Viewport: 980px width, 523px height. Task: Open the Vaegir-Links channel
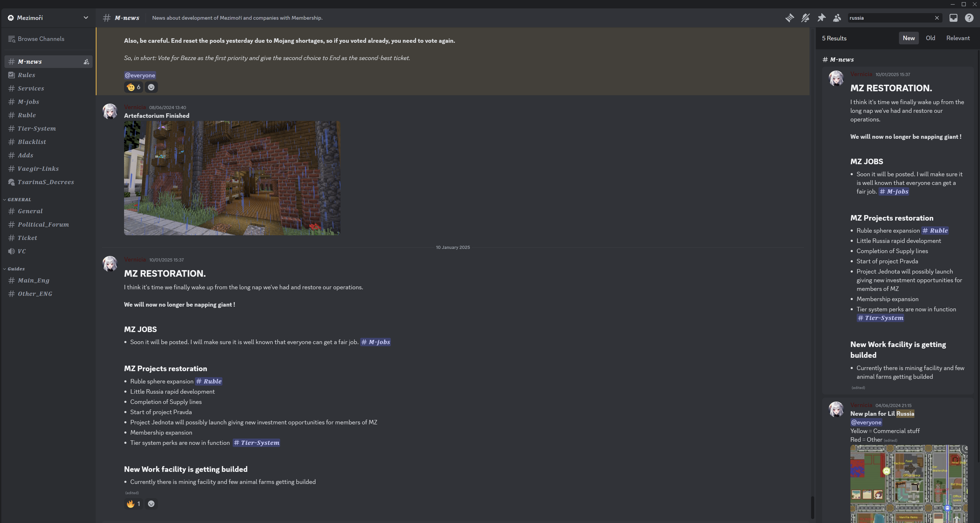click(48, 168)
